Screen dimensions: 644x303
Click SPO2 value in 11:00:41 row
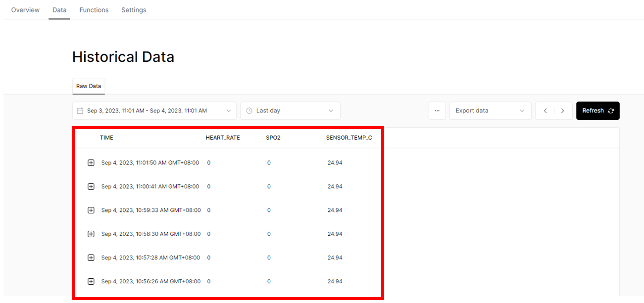pos(269,187)
